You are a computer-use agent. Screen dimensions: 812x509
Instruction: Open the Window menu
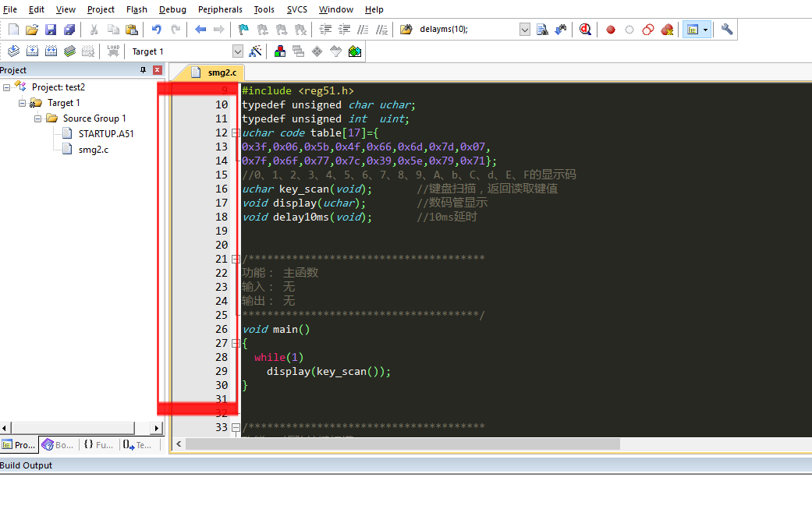[335, 9]
